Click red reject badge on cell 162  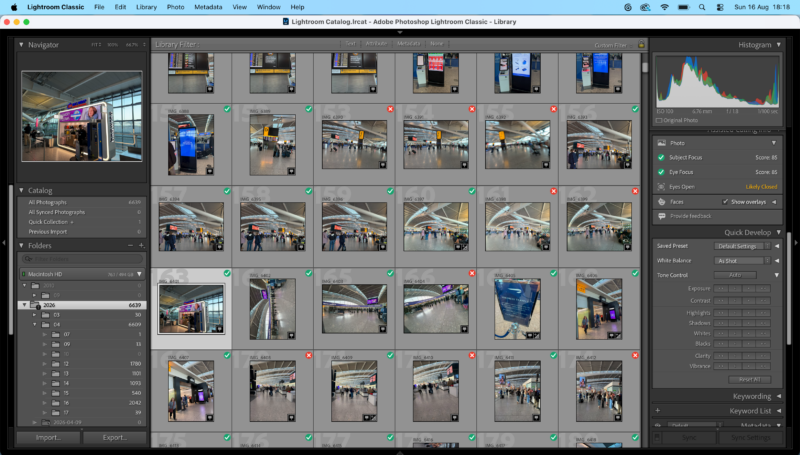(635, 191)
